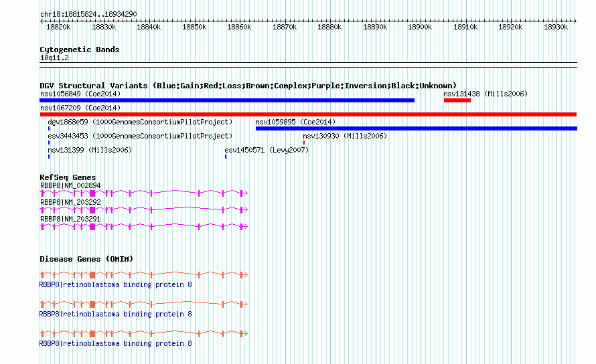
Task: Click the 18900k ruler label
Action: (x=420, y=27)
